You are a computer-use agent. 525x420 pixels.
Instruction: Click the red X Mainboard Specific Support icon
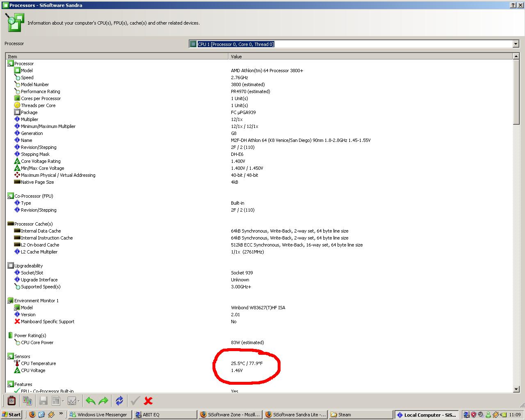[17, 322]
